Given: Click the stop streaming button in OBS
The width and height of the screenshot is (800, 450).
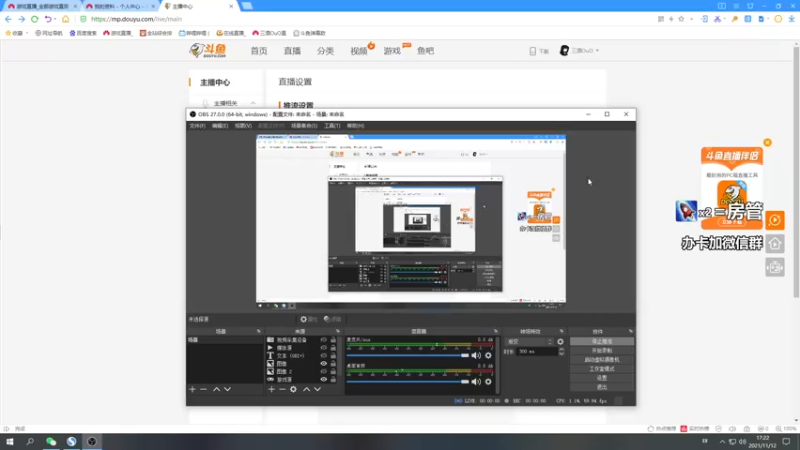Looking at the screenshot, I should coord(602,341).
